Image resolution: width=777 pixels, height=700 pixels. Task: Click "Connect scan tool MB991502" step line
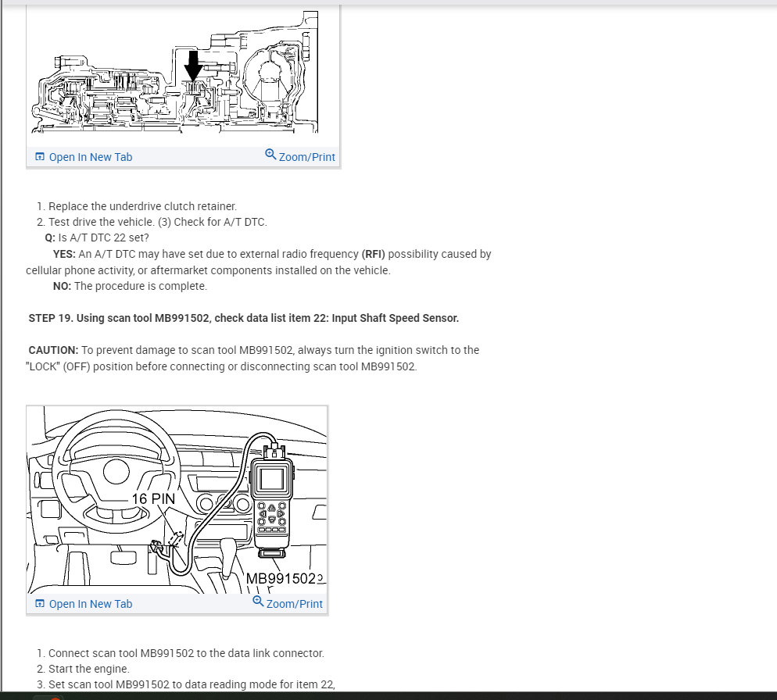pos(186,653)
